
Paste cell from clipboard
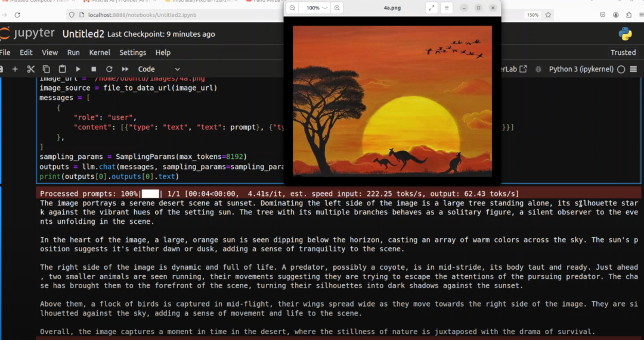[62, 69]
